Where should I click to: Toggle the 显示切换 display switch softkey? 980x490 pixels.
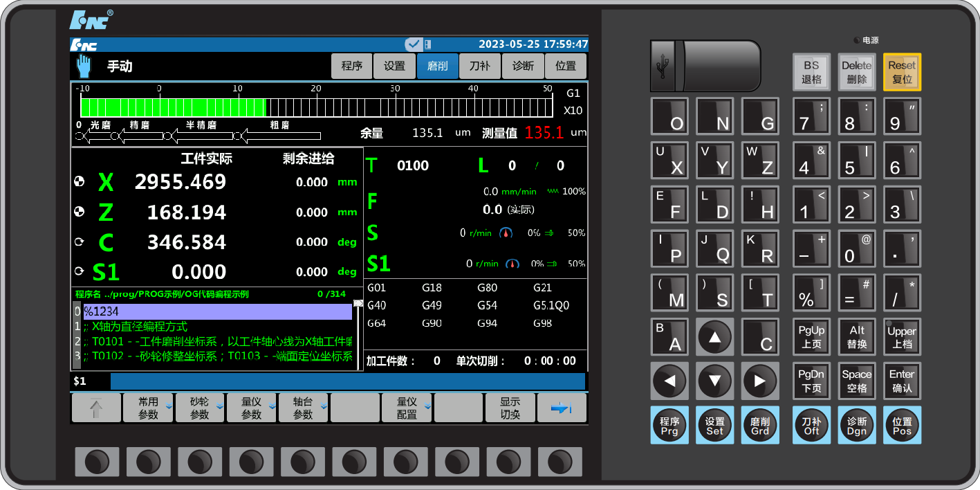pyautogui.click(x=510, y=408)
